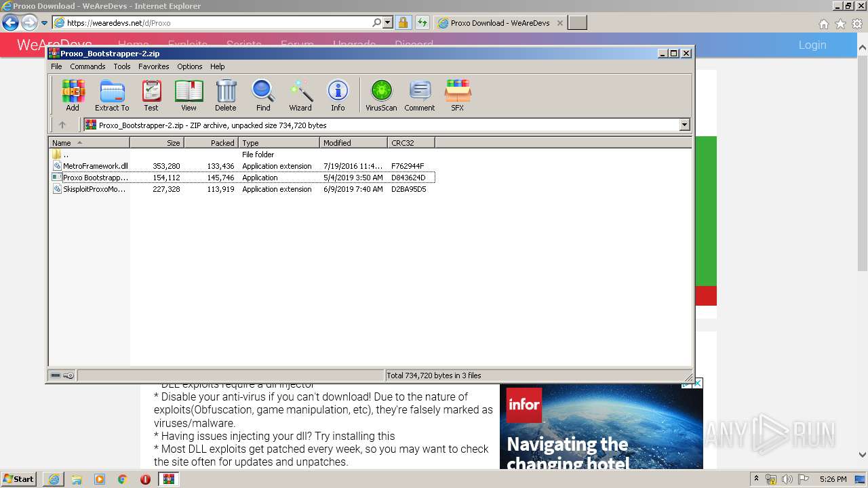The height and width of the screenshot is (488, 868).
Task: Sort files by Name column
Action: tap(89, 142)
